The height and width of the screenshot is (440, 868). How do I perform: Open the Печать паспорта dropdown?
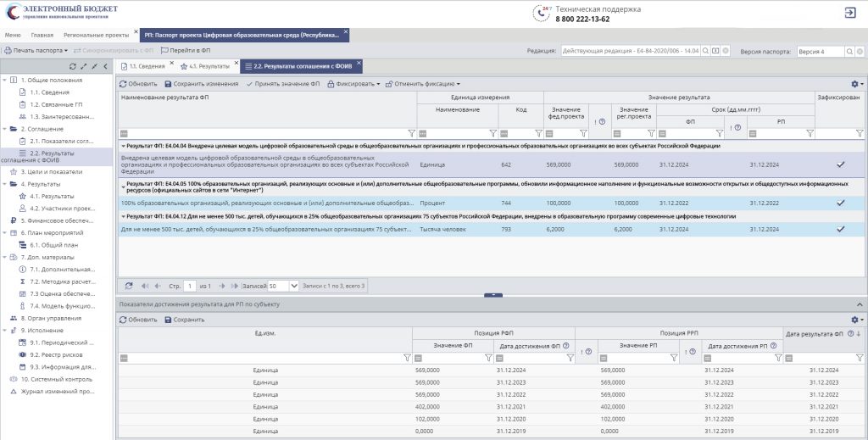click(x=36, y=50)
